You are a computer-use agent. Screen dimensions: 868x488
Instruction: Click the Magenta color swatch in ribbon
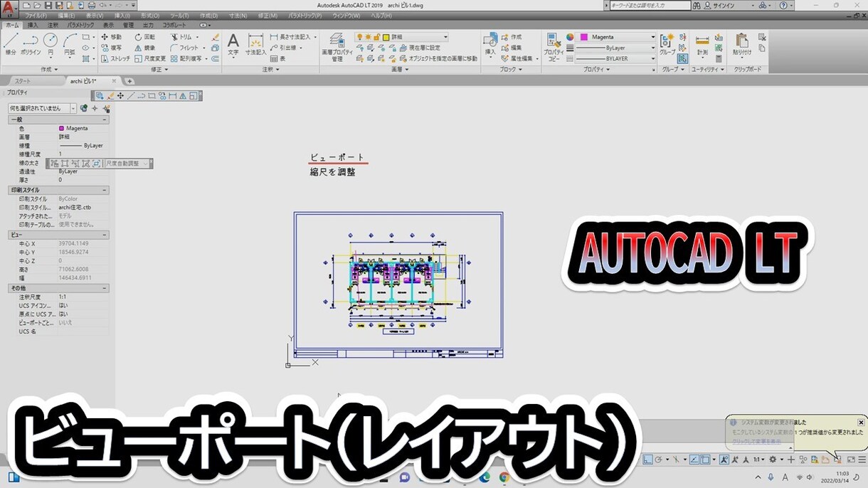coord(584,37)
